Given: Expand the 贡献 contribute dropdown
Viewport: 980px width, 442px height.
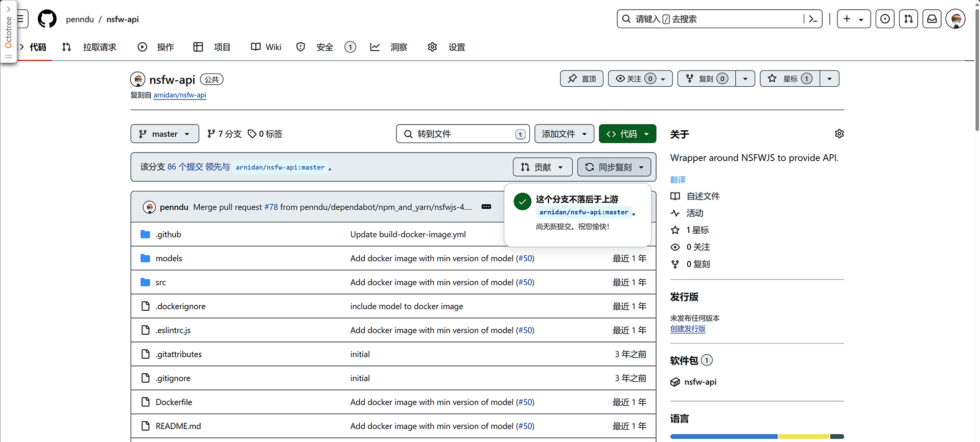Looking at the screenshot, I should coord(542,167).
